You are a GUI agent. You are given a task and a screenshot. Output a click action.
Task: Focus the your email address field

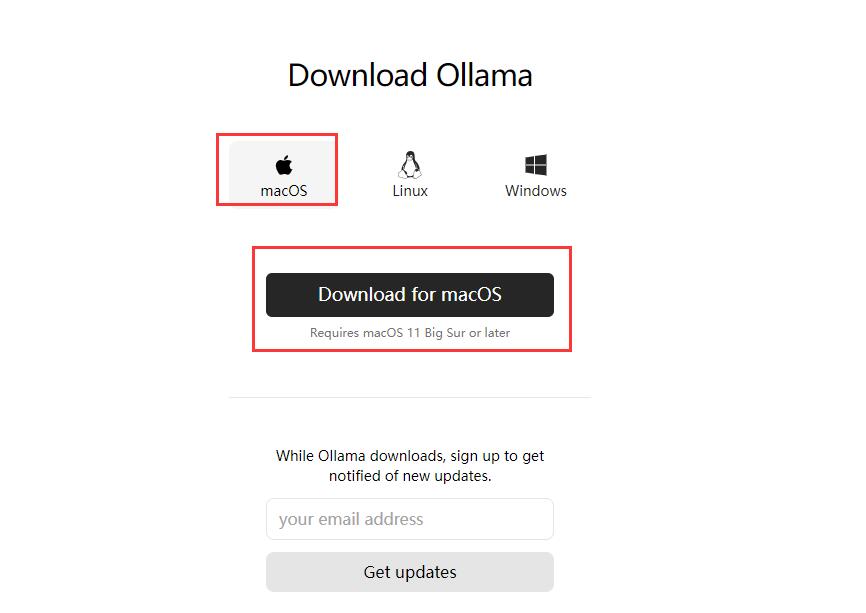pos(410,519)
